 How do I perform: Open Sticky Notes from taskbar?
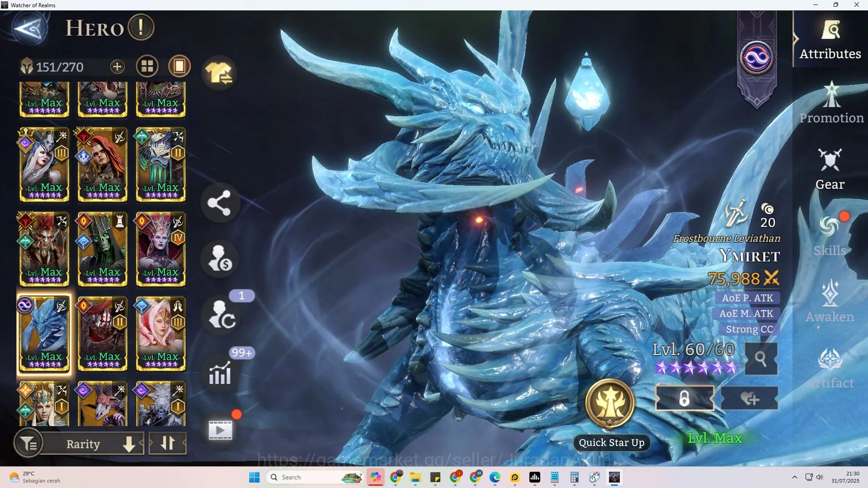435,477
